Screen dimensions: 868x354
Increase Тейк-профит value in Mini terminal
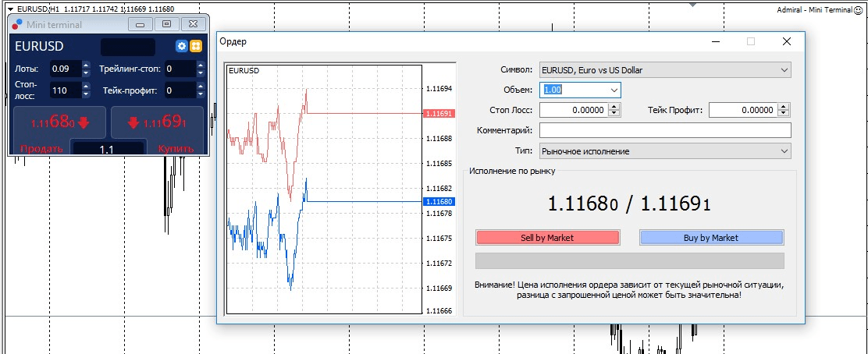click(201, 87)
